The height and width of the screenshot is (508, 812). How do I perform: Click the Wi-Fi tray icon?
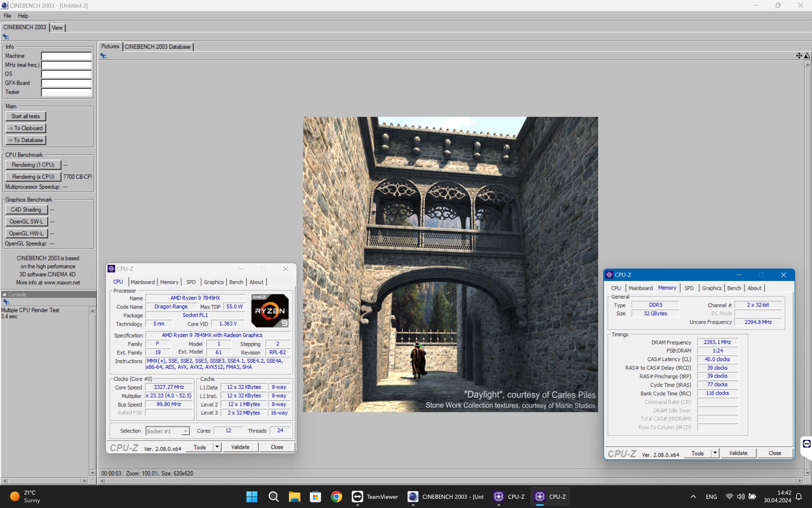(x=729, y=497)
